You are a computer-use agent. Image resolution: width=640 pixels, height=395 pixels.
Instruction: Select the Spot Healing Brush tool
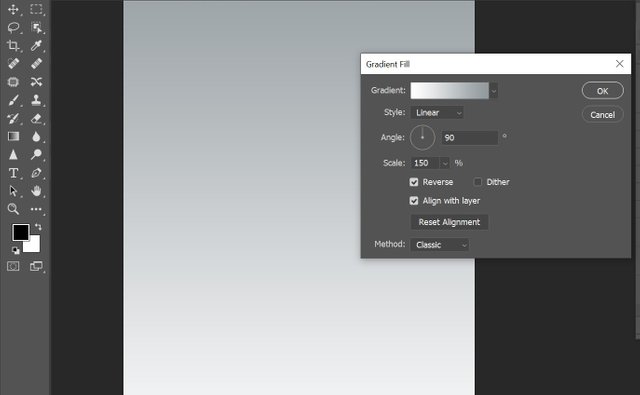[13, 64]
